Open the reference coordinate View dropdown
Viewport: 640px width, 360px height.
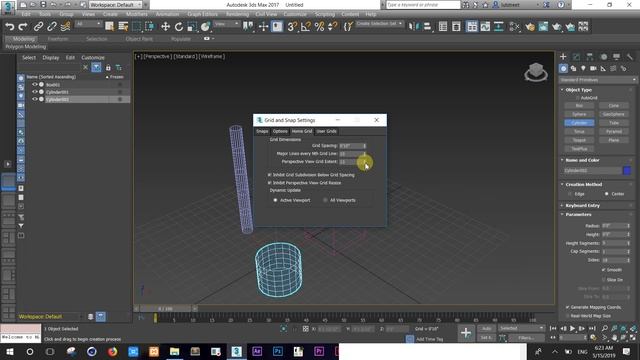pos(227,24)
